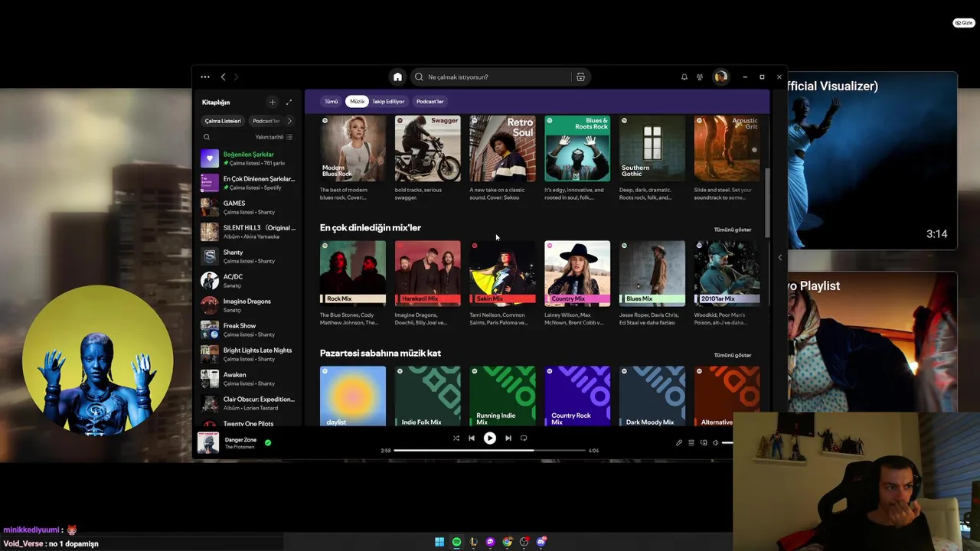Create a new playlist with plus icon
This screenshot has width=980, height=551.
(x=272, y=102)
